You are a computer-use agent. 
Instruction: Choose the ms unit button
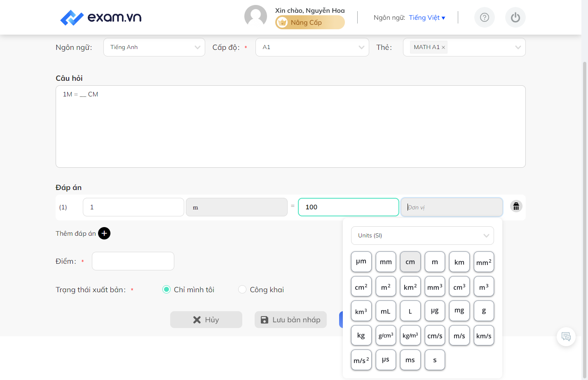410,360
